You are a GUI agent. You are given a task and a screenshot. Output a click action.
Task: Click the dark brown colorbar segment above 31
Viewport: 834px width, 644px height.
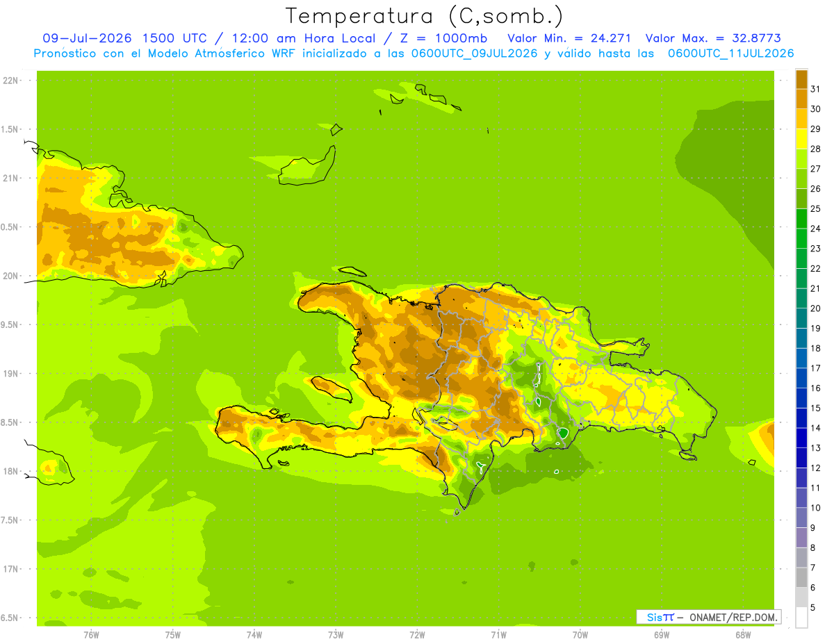801,79
